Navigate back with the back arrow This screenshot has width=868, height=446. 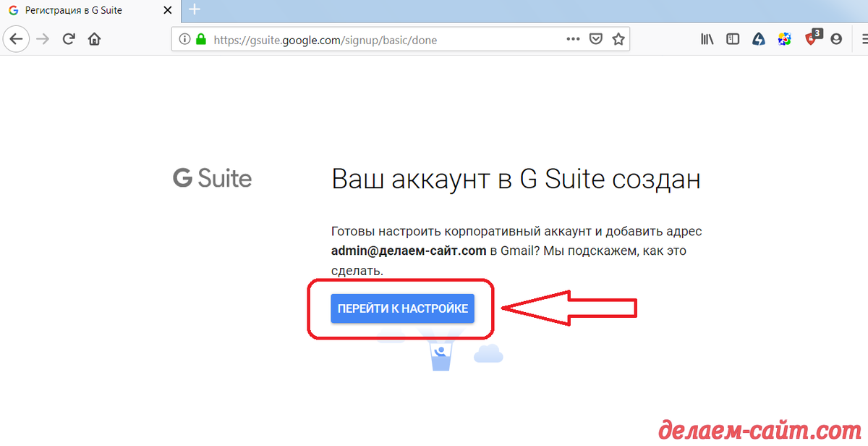coord(16,38)
